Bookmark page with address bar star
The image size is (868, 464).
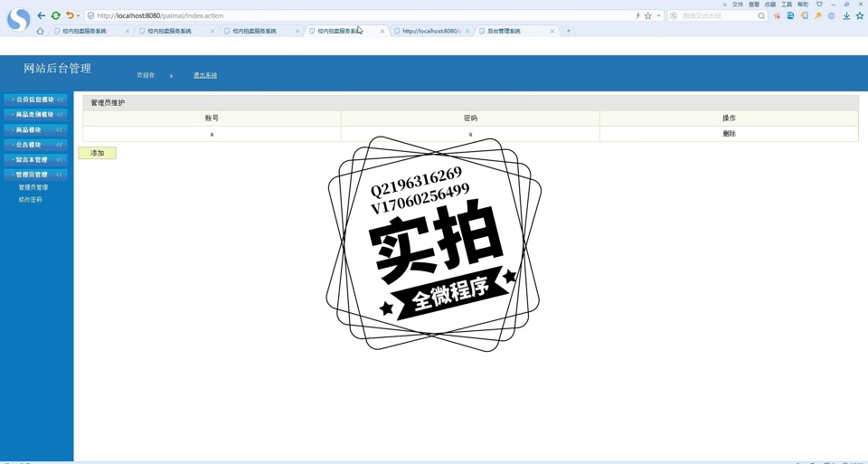647,15
